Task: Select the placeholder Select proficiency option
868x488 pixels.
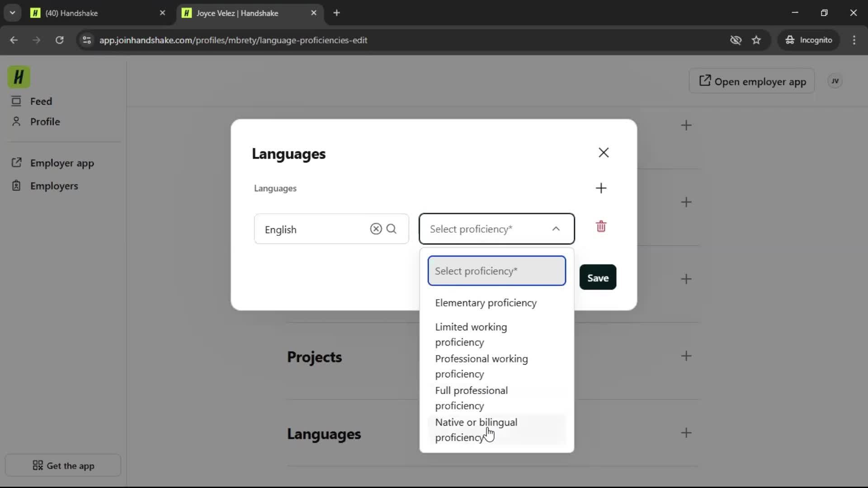Action: point(497,271)
